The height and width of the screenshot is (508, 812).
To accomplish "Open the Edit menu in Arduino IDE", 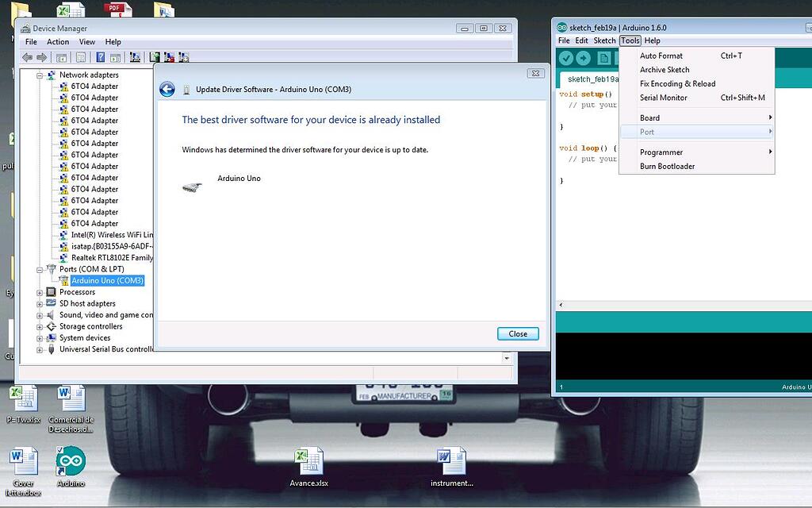I will tap(581, 40).
